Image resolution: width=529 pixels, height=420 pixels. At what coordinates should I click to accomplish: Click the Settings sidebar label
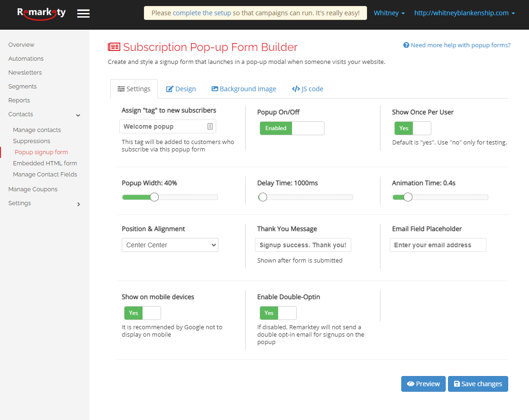pyautogui.click(x=19, y=203)
